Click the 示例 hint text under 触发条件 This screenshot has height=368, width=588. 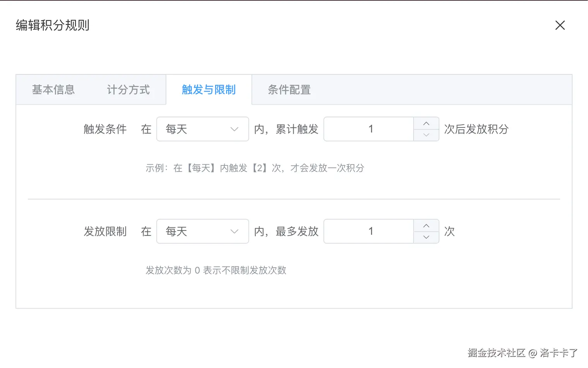tap(255, 168)
